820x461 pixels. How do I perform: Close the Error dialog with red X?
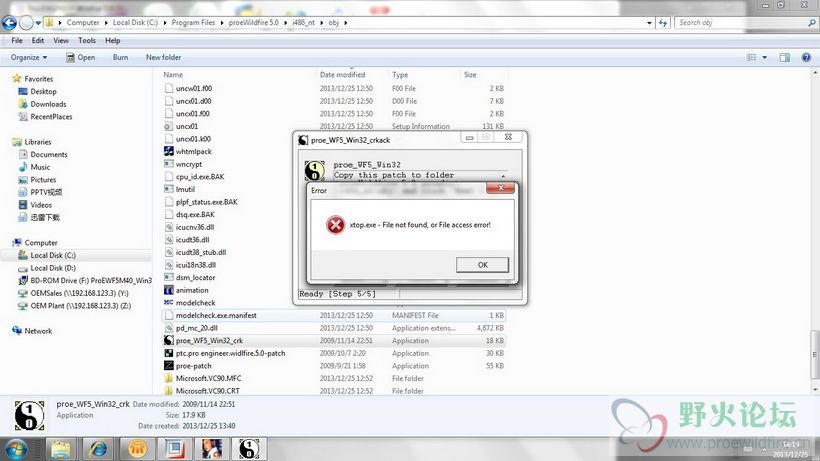coord(500,188)
